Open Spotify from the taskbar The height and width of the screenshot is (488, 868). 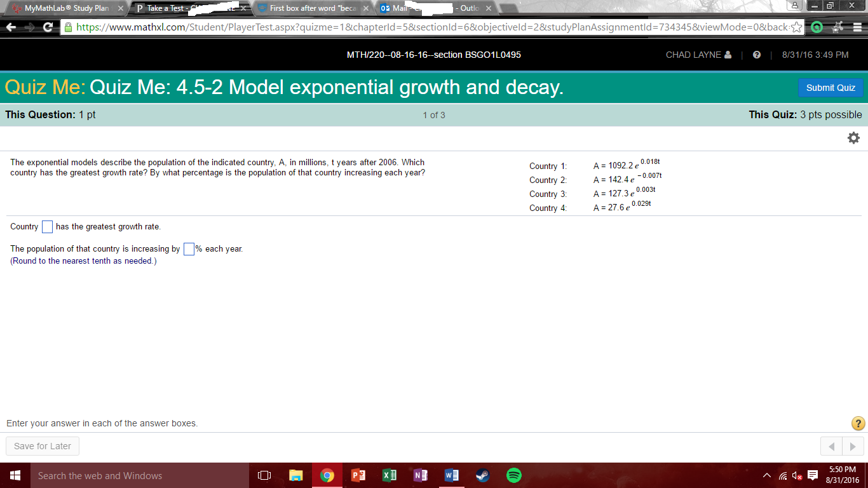513,475
